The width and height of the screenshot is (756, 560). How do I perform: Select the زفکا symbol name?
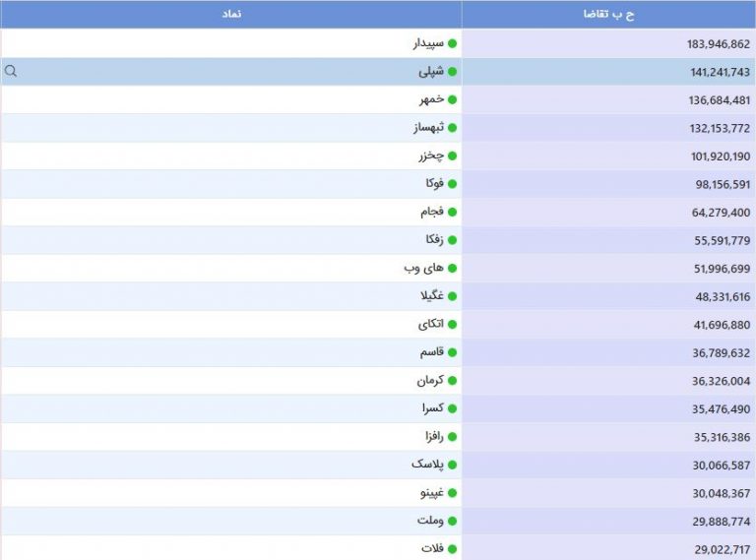pos(434,239)
